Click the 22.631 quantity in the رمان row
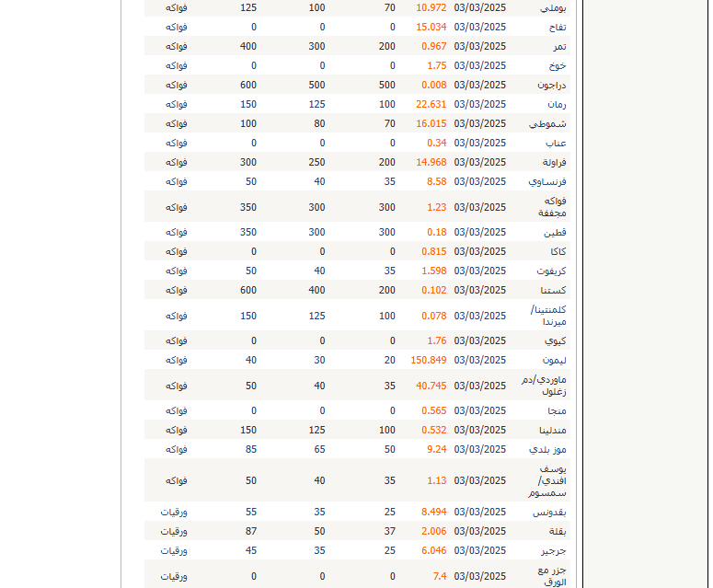 (x=431, y=104)
